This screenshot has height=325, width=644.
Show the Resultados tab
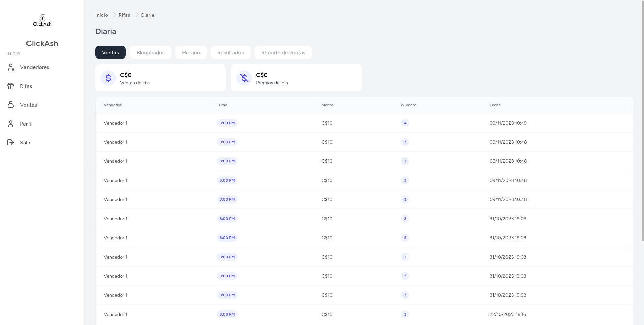(x=230, y=53)
